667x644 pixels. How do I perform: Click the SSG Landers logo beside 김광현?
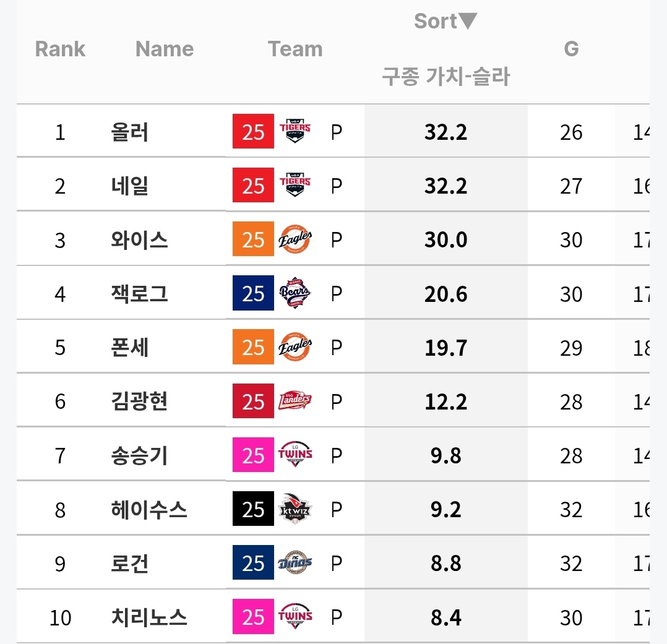[x=295, y=401]
